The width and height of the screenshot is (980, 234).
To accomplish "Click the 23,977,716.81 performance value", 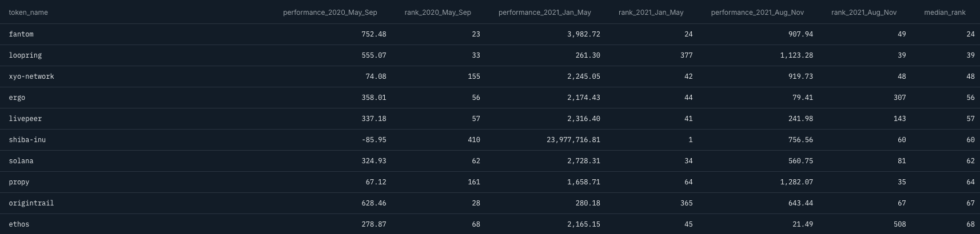I will [573, 140].
